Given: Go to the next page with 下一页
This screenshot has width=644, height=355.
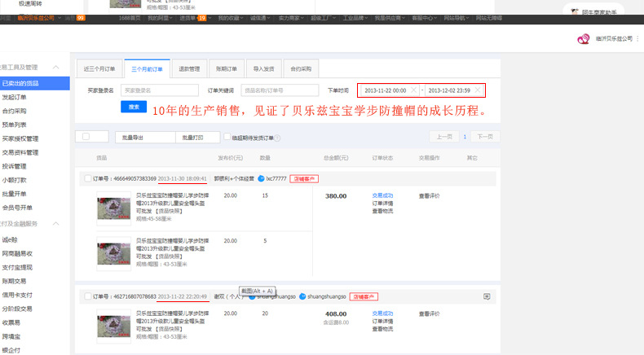Looking at the screenshot, I should (485, 137).
